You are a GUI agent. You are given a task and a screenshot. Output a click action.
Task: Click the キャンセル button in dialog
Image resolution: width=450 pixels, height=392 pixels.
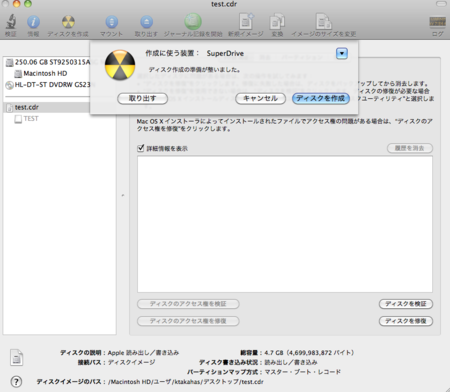260,99
